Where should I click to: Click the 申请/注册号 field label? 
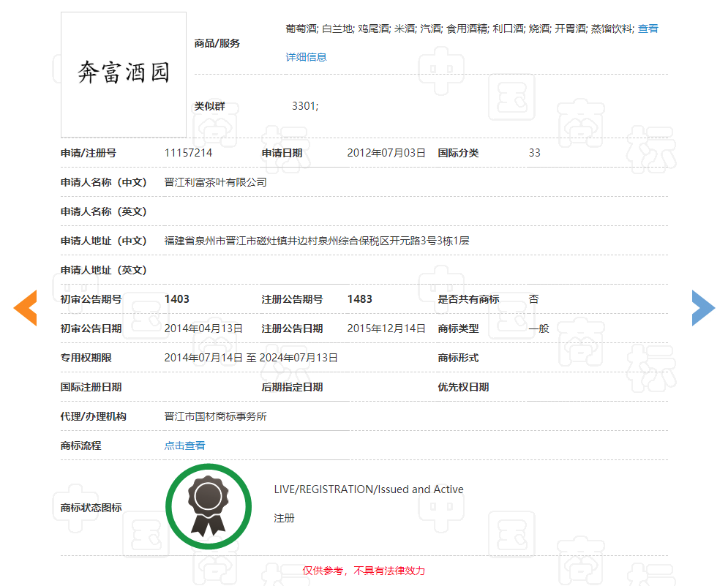89,153
